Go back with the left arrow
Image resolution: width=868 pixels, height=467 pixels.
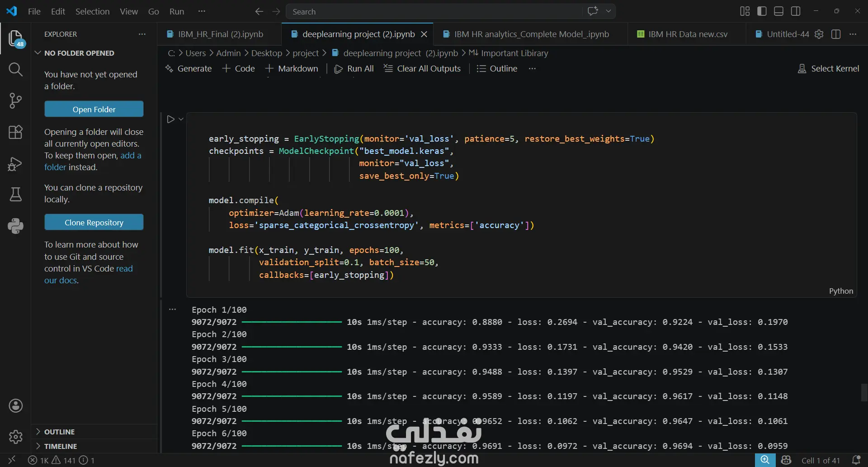[259, 11]
